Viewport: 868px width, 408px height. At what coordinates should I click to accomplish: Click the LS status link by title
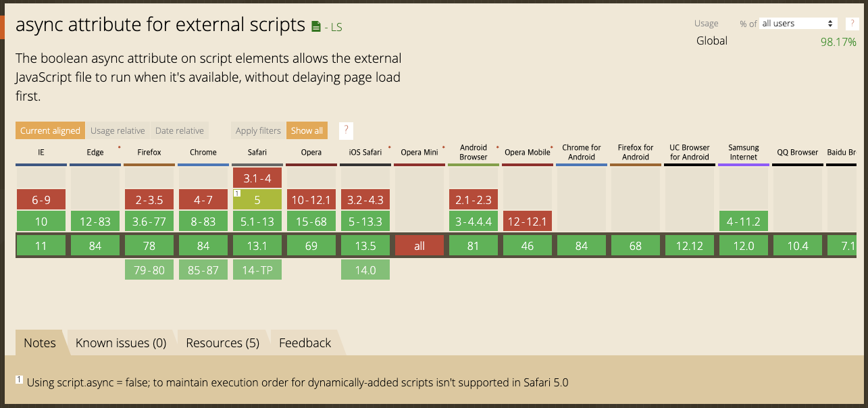[x=336, y=28]
